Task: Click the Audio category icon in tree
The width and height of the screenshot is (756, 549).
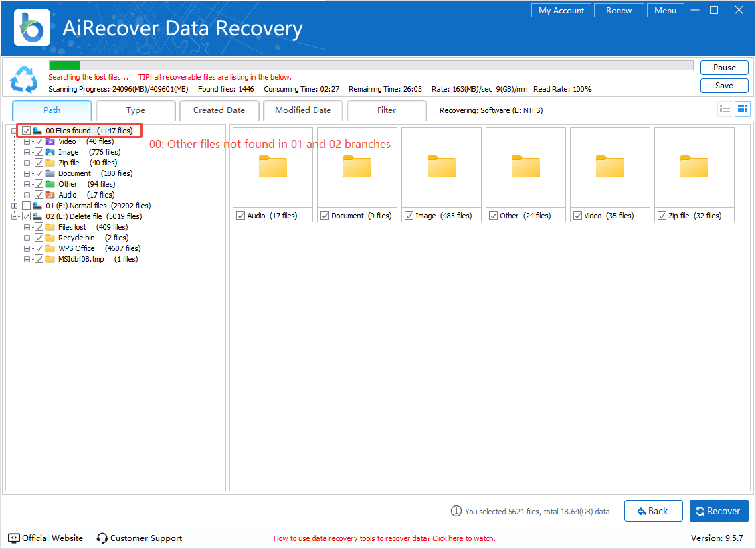Action: pyautogui.click(x=50, y=195)
